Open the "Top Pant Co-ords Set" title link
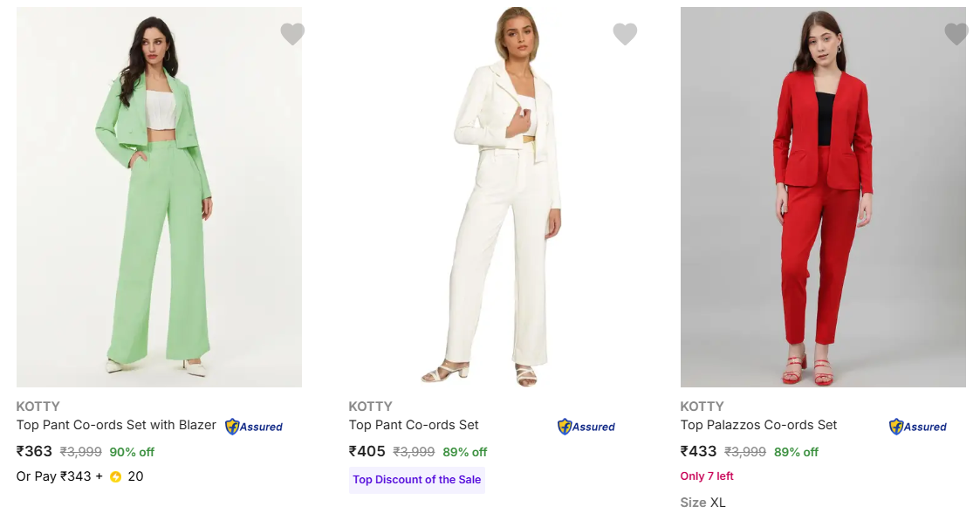The width and height of the screenshot is (980, 520). click(x=414, y=425)
